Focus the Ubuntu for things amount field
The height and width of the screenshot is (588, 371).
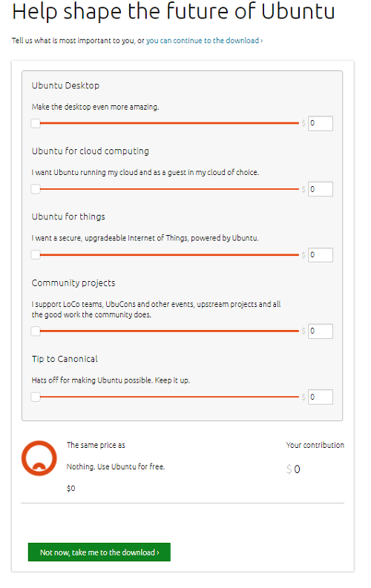click(321, 255)
